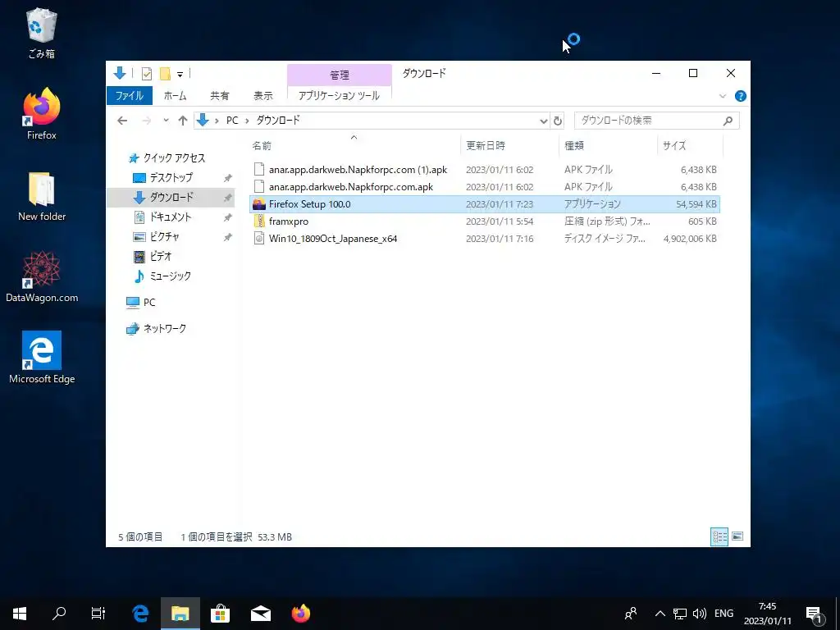Viewport: 840px width, 630px height.
Task: Open the volume control in tray
Action: tap(699, 614)
